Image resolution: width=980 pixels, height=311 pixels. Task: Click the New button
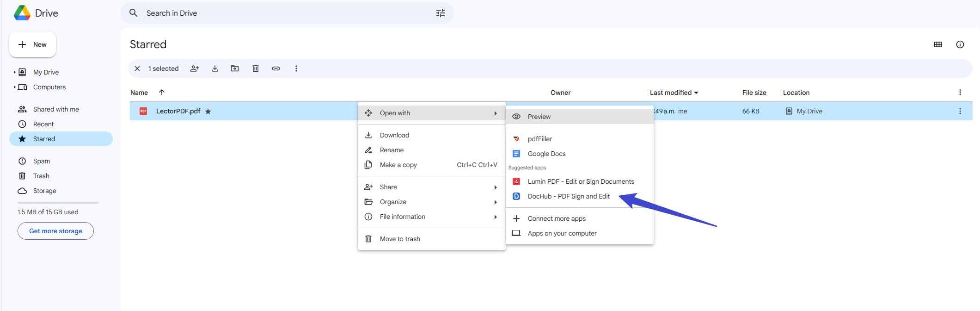pyautogui.click(x=32, y=44)
